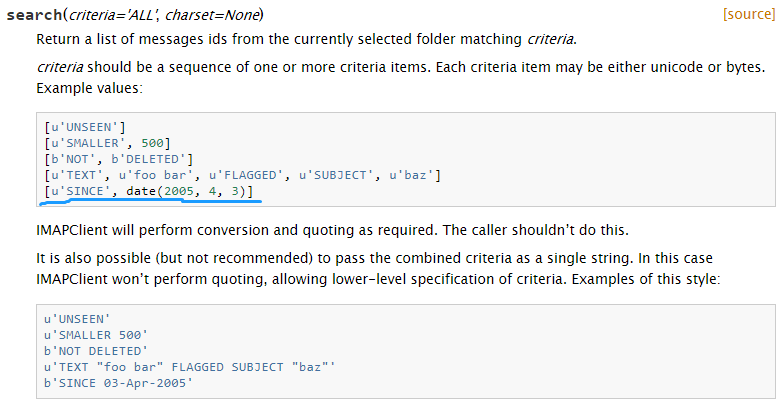Click the u'UNSEEN' single-string example
Viewport: 782px width, 406px height.
pos(77,319)
